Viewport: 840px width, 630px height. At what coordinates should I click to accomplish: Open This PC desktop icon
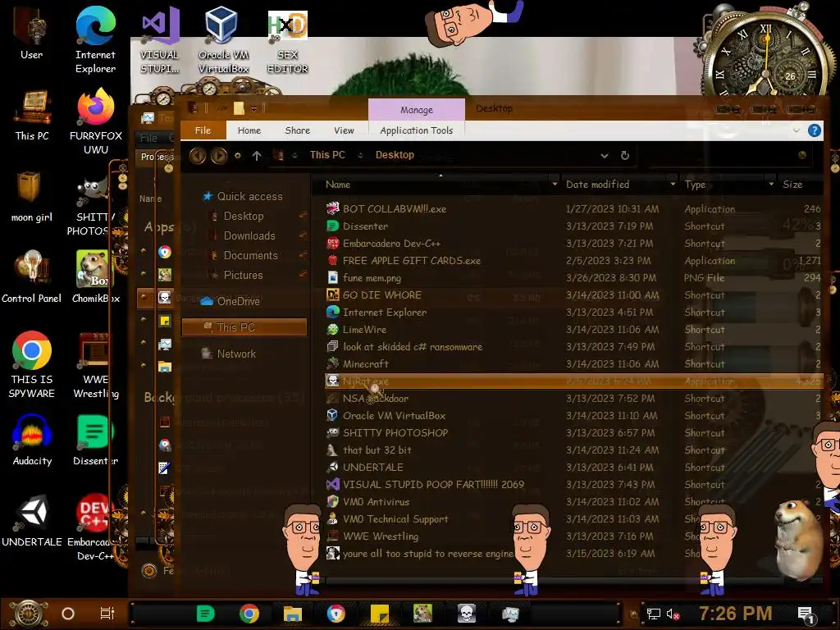click(x=32, y=116)
